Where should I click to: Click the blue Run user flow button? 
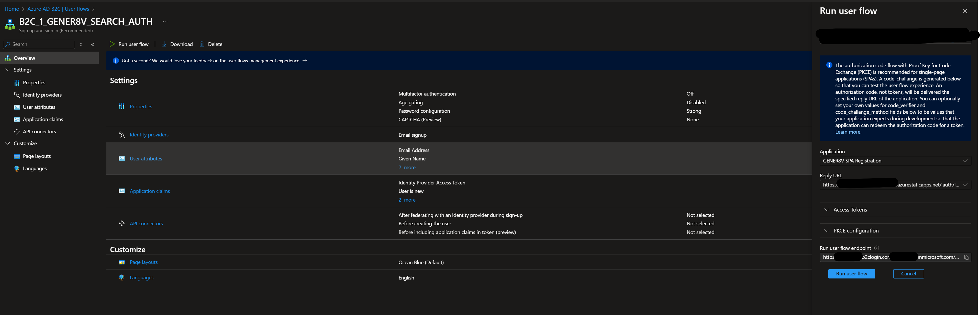pos(851,274)
